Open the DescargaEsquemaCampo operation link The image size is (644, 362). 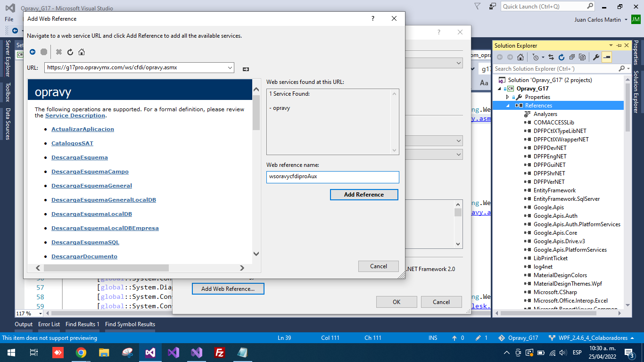(90, 172)
